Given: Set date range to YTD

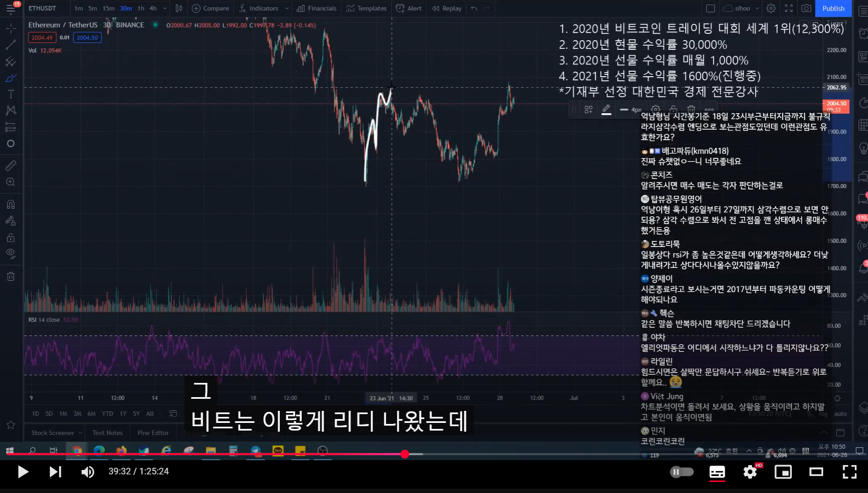Looking at the screenshot, I should point(107,414).
